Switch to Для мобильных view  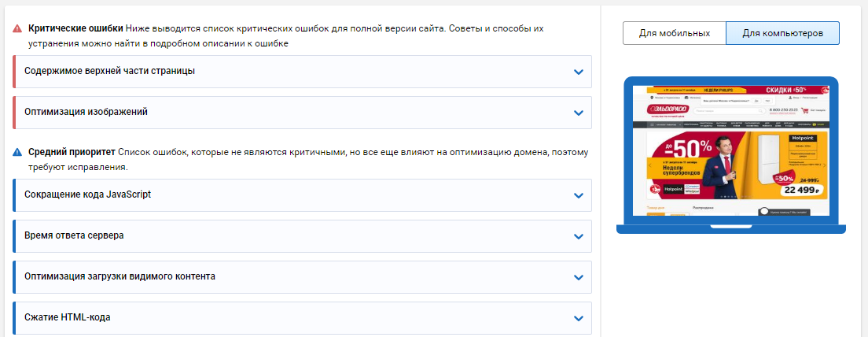[x=675, y=33]
